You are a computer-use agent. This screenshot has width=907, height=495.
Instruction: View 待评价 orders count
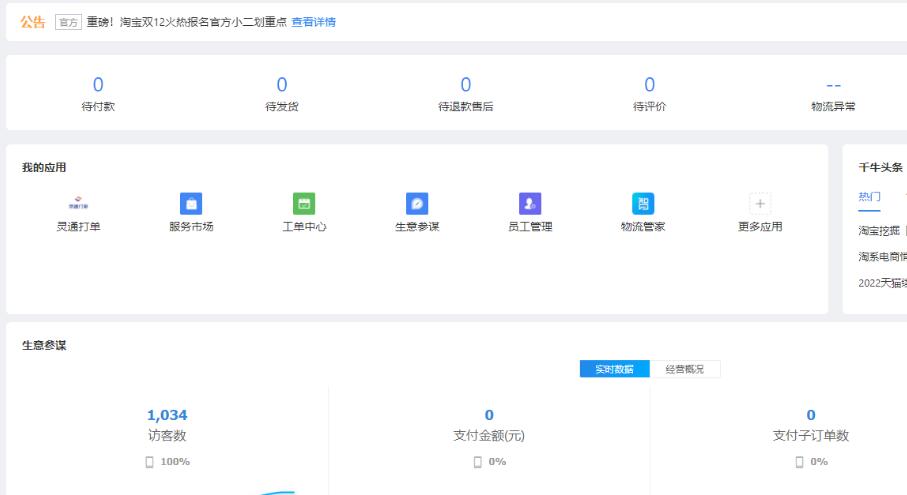(650, 84)
